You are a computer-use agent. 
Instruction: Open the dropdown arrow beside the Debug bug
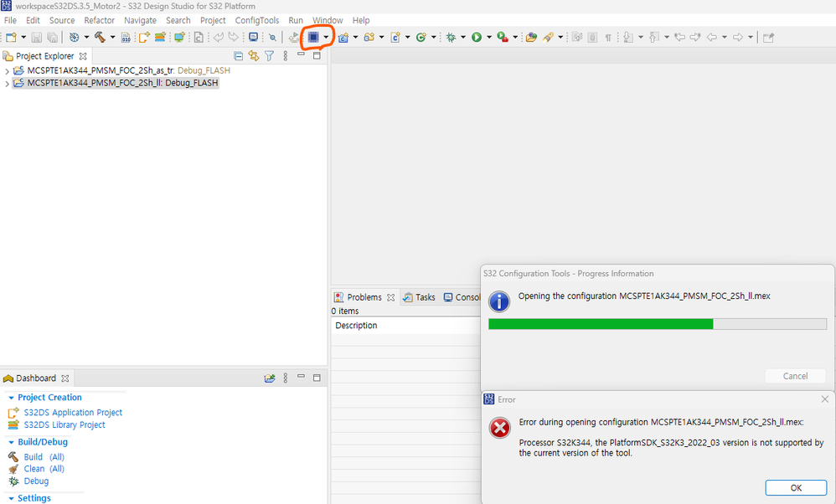(462, 38)
